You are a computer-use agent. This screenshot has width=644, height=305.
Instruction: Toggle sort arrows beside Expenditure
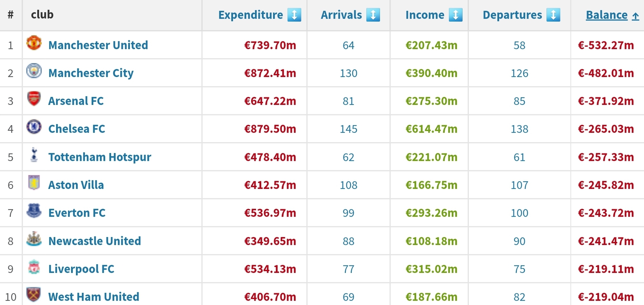[x=294, y=15]
